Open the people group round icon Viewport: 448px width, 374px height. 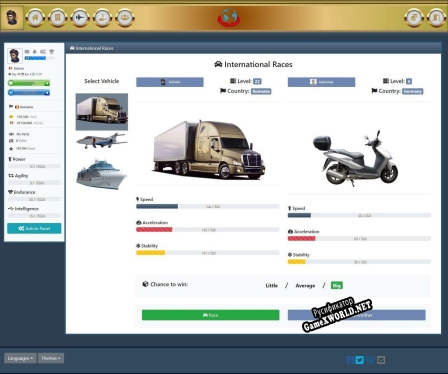(125, 17)
